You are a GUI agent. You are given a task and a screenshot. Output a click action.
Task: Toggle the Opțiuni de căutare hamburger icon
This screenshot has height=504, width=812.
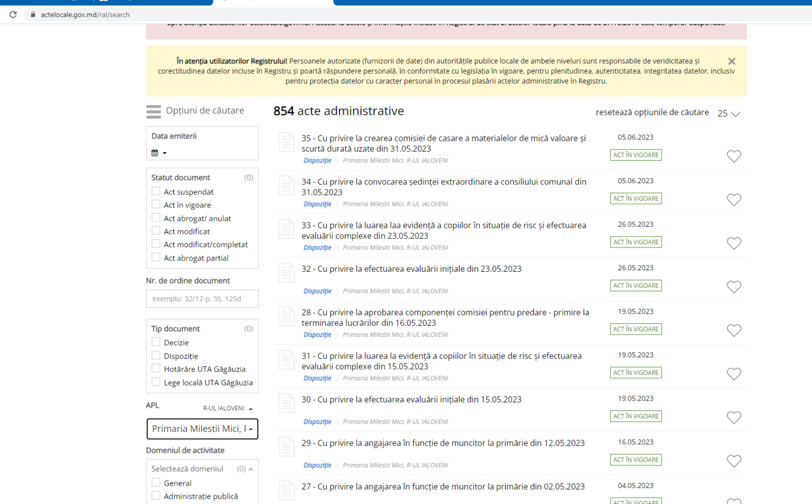point(154,112)
